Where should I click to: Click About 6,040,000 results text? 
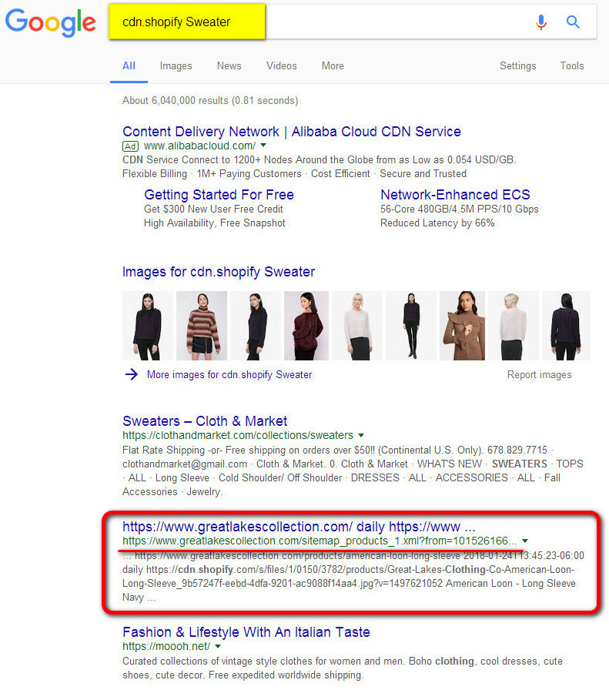pyautogui.click(x=210, y=100)
